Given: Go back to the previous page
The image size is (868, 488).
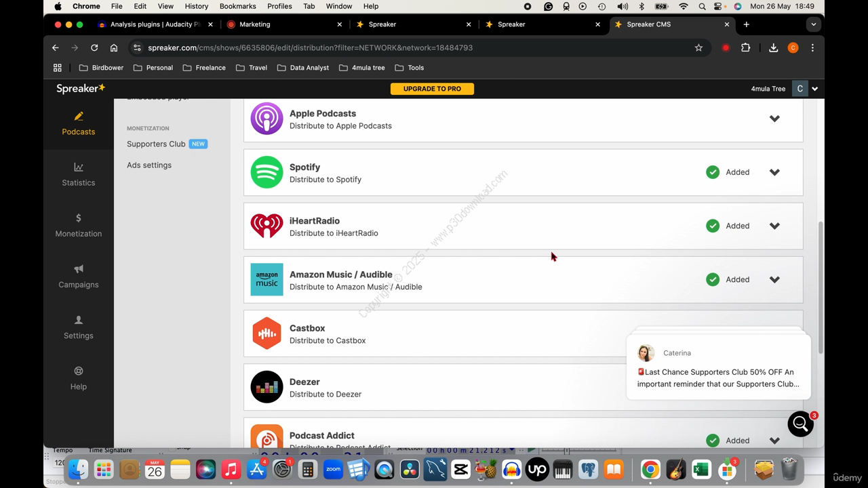Looking at the screenshot, I should click(x=56, y=47).
